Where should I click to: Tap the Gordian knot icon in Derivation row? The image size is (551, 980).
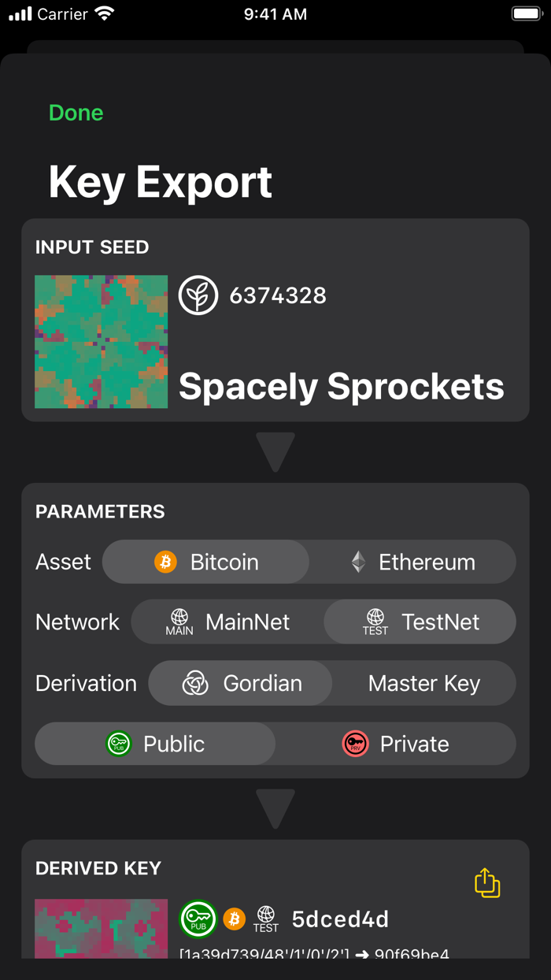pyautogui.click(x=195, y=683)
